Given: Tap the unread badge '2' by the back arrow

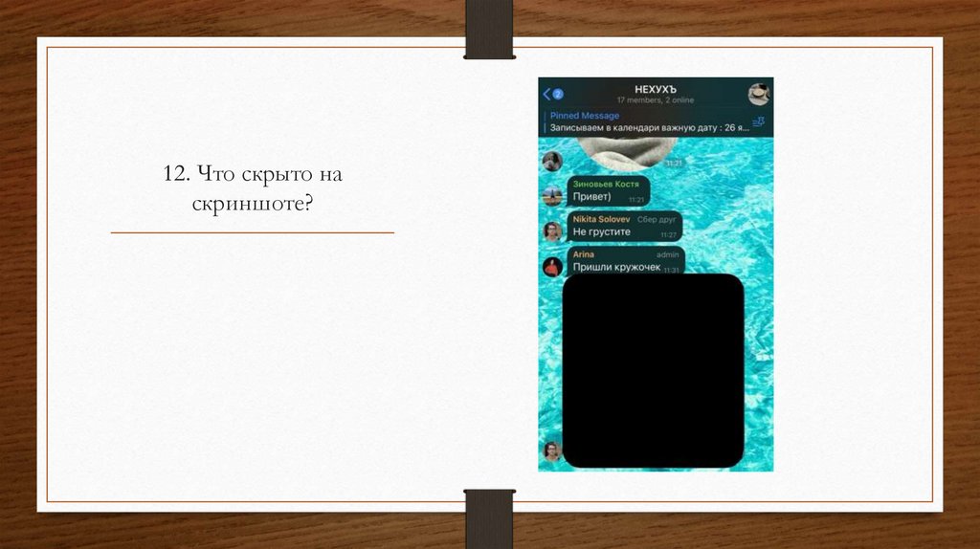Looking at the screenshot, I should 558,95.
